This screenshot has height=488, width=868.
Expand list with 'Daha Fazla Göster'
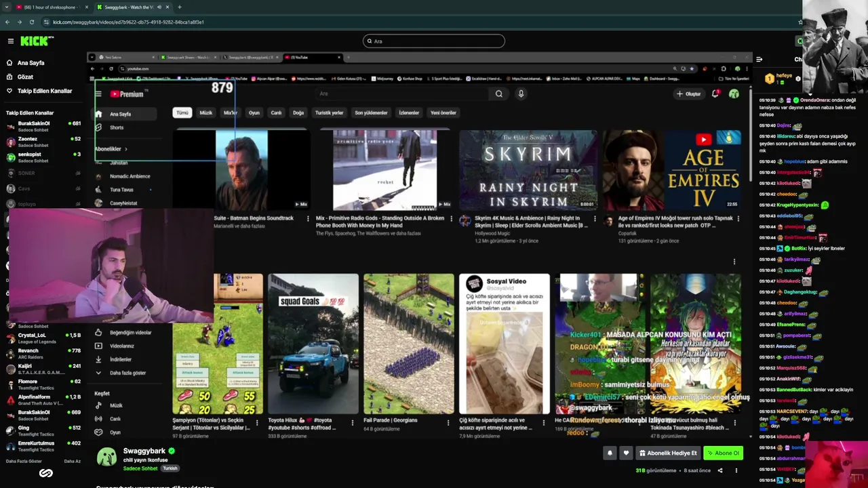coord(24,461)
